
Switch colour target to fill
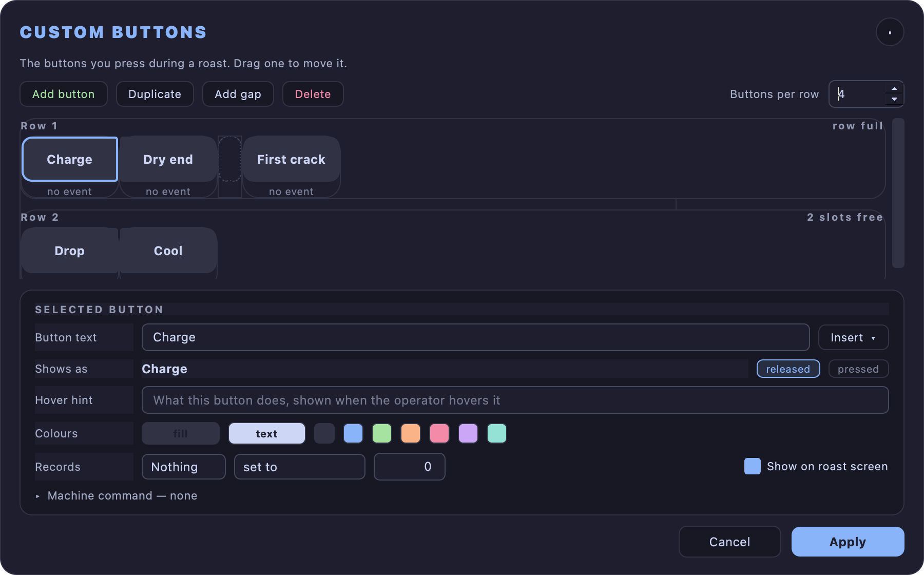pos(181,433)
